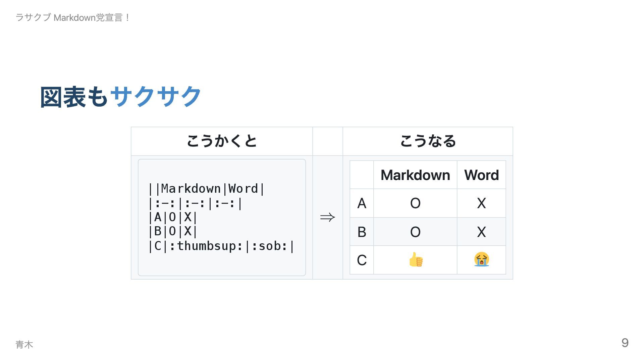Click the crying face emoji in row C
The height and width of the screenshot is (362, 644).
click(481, 259)
